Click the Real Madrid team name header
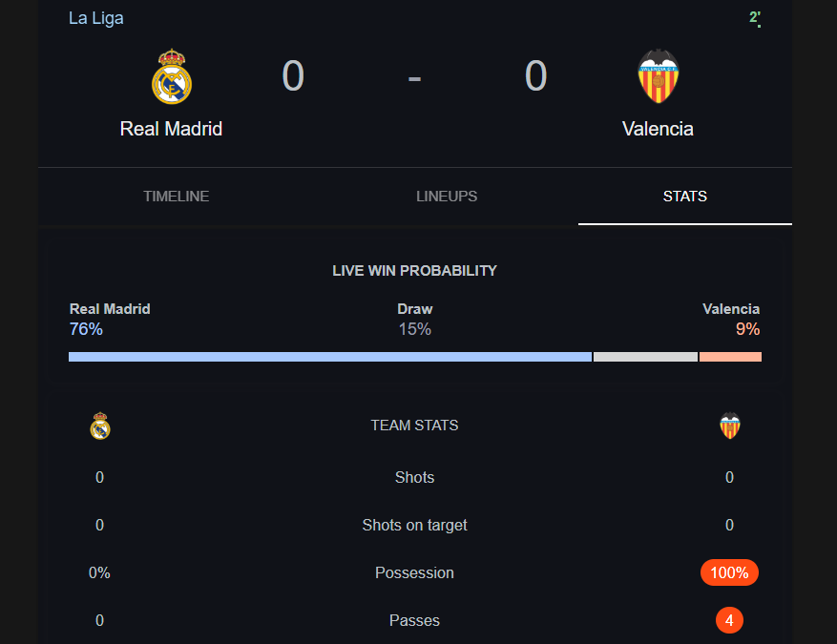The height and width of the screenshot is (644, 837). pyautogui.click(x=171, y=129)
